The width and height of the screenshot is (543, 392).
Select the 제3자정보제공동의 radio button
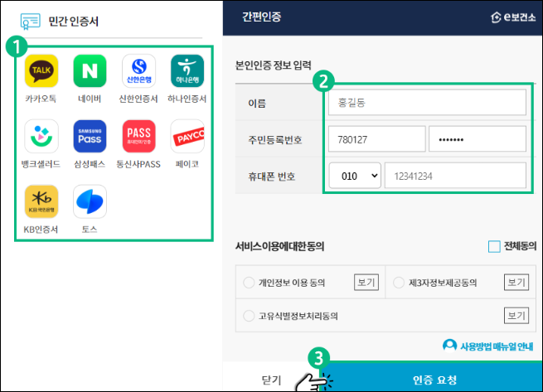coord(399,283)
